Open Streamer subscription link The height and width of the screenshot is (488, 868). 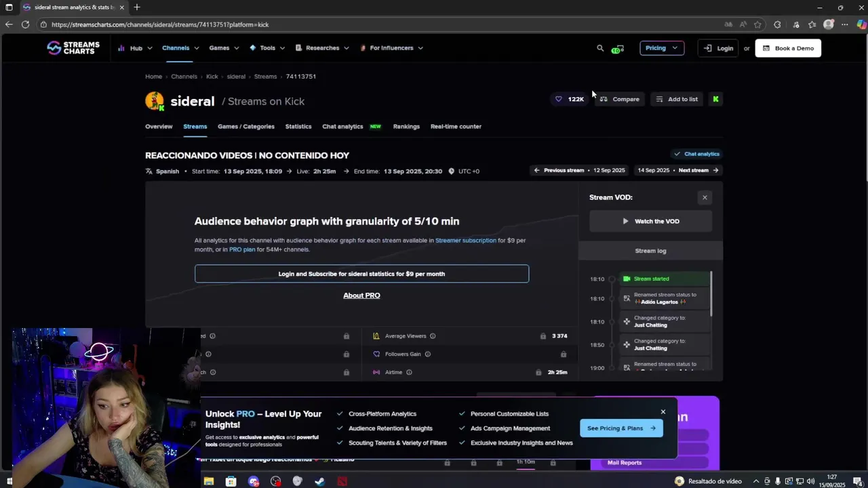point(466,241)
